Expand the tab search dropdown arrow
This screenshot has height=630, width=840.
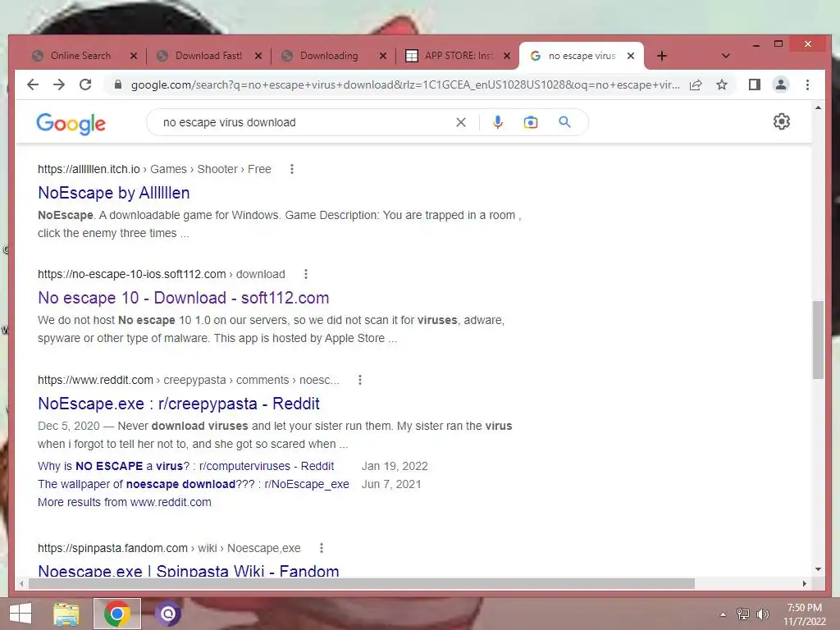coord(726,56)
